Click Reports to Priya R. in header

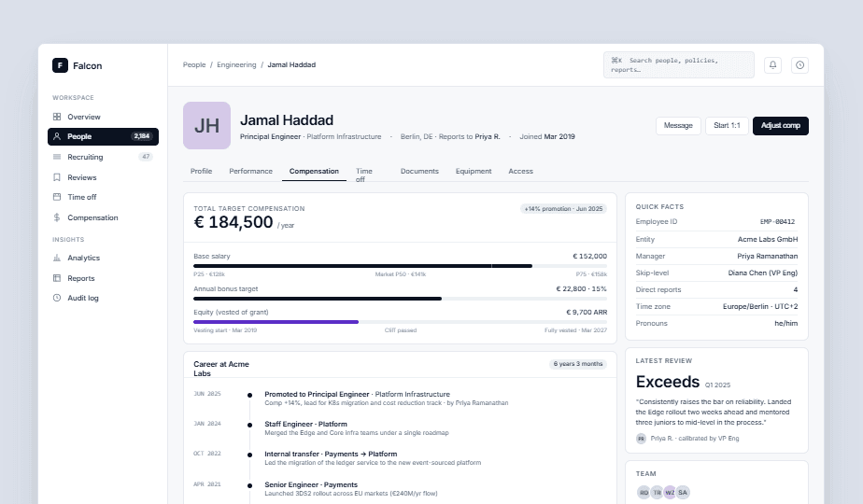point(470,136)
